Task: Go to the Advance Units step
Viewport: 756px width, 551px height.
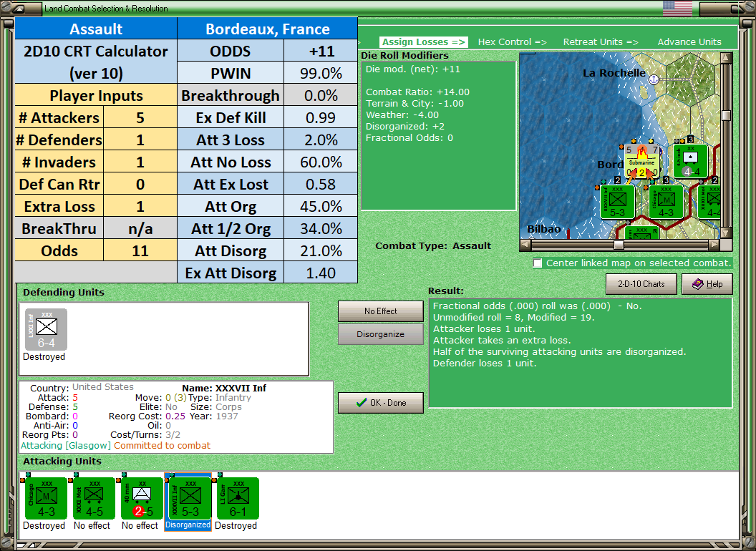Action: click(689, 42)
